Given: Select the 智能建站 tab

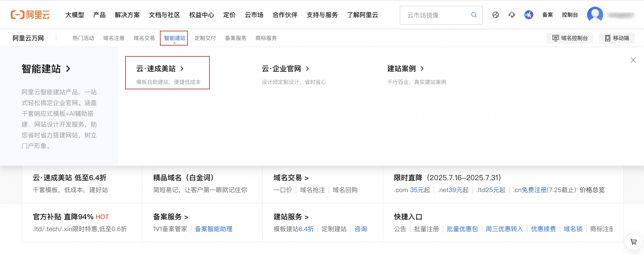Looking at the screenshot, I should [175, 38].
